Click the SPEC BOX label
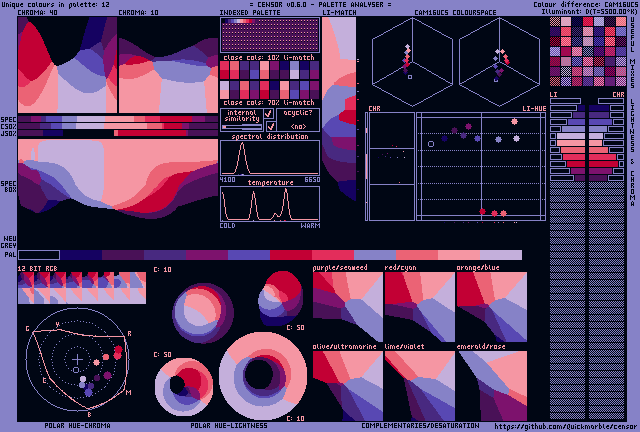This screenshot has height=432, width=640. click(8, 187)
